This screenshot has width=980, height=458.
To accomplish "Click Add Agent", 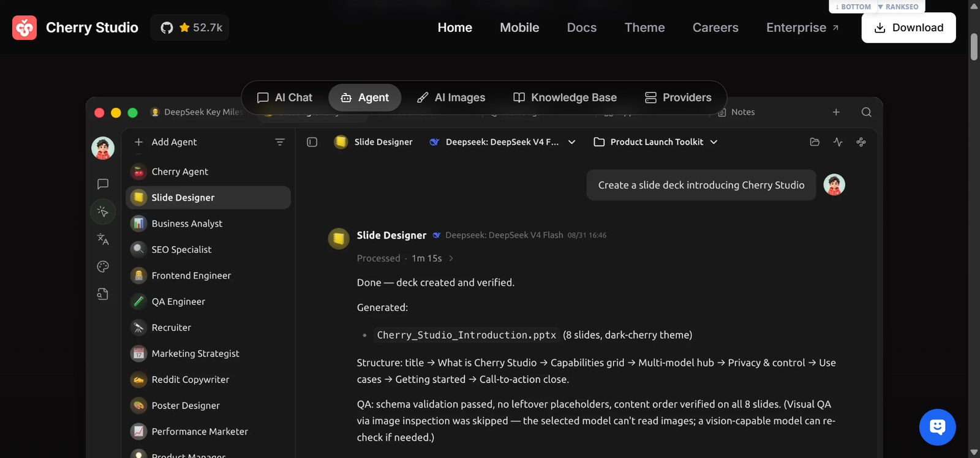I will (x=165, y=142).
